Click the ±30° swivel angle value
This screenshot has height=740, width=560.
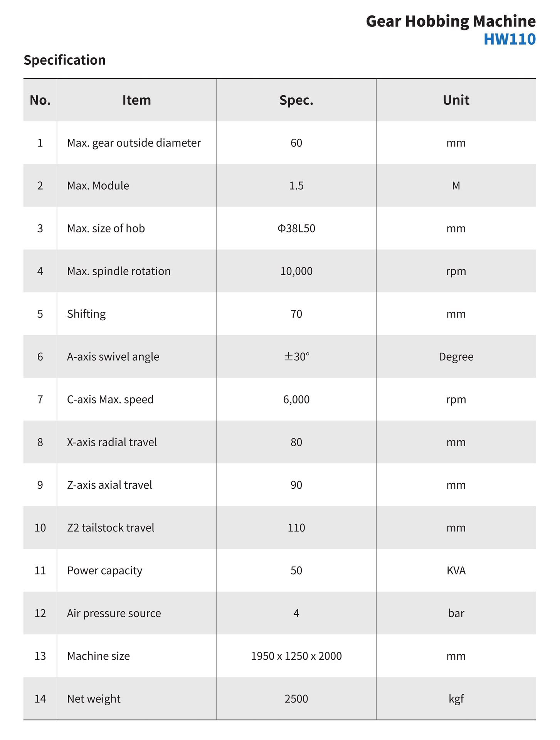click(x=296, y=357)
